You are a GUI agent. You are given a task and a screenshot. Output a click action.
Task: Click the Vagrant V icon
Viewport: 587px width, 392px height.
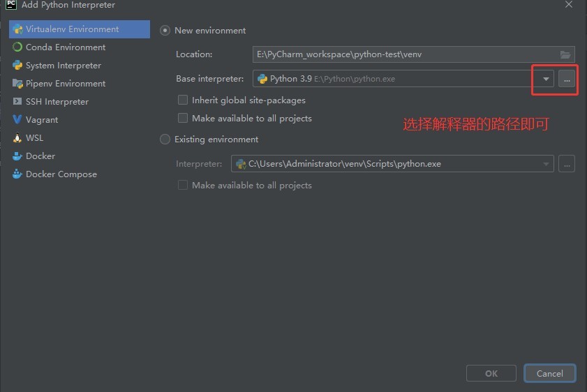point(17,119)
